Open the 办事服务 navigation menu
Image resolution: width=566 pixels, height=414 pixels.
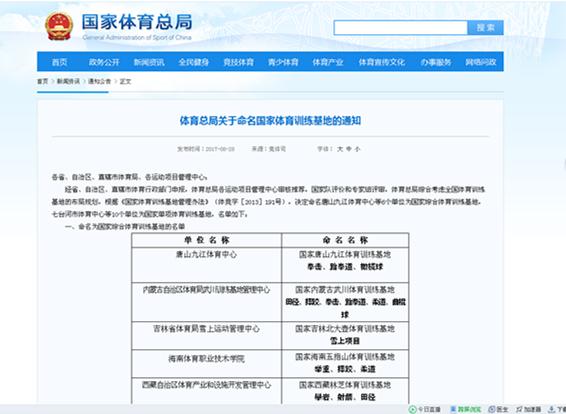[x=436, y=62]
